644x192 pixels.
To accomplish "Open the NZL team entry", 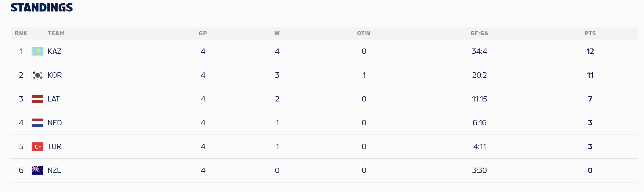I will 54,170.
